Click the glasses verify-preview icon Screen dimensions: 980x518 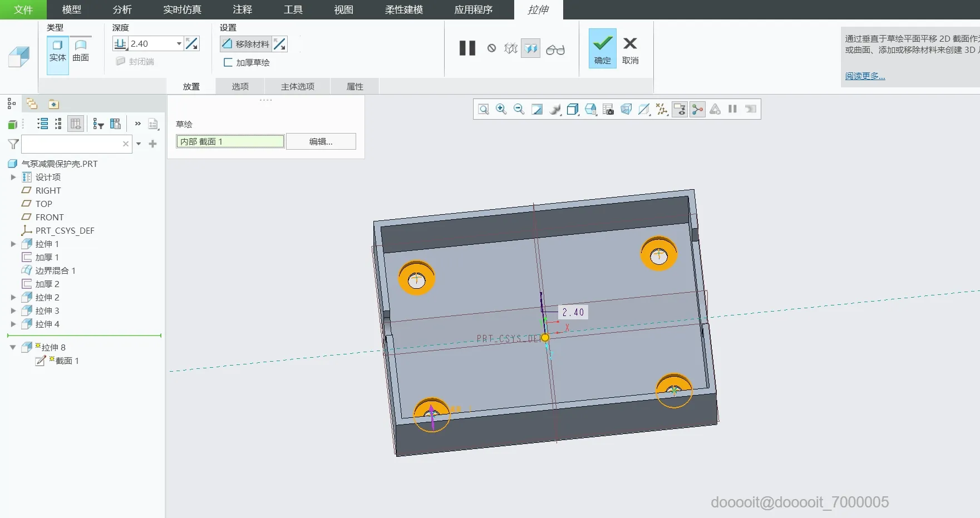[555, 50]
